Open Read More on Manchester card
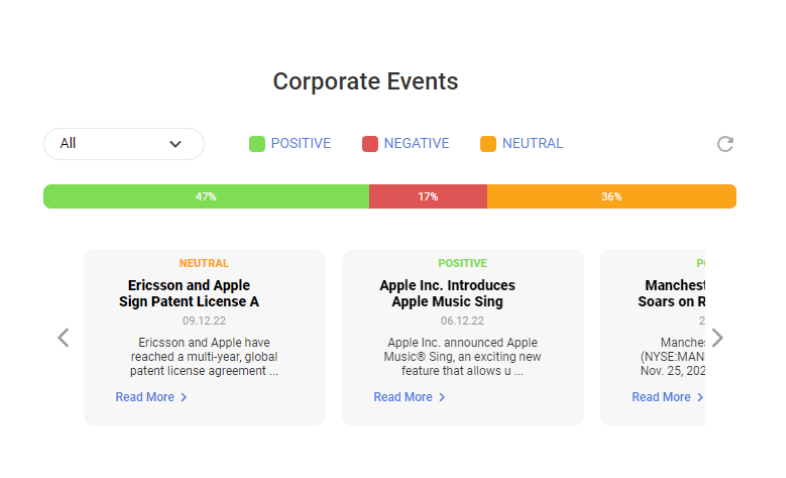 click(667, 397)
